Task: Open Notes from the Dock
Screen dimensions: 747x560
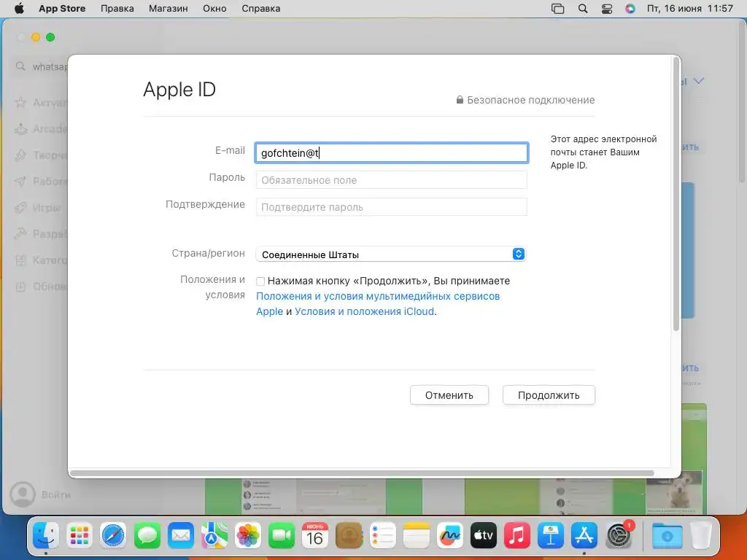Action: coord(417,536)
